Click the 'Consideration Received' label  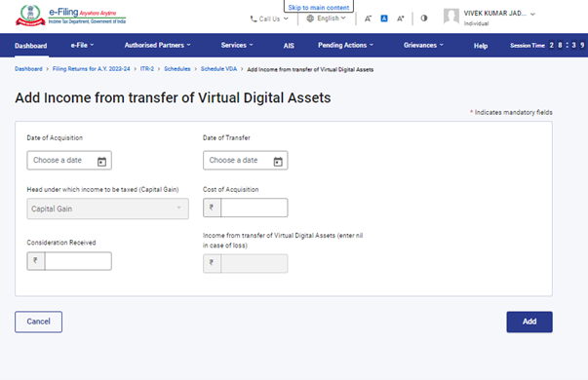coord(61,243)
